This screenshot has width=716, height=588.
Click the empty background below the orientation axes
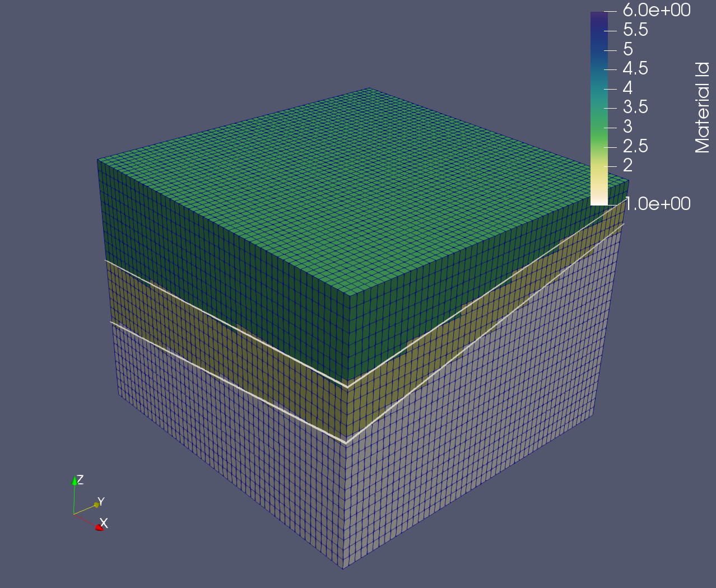tap(84, 560)
